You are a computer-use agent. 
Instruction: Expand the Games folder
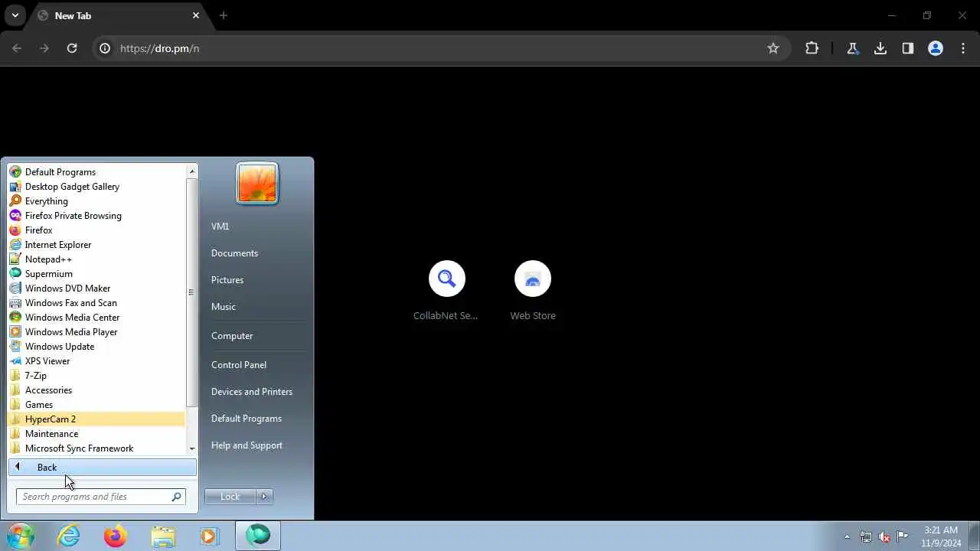click(x=96, y=405)
